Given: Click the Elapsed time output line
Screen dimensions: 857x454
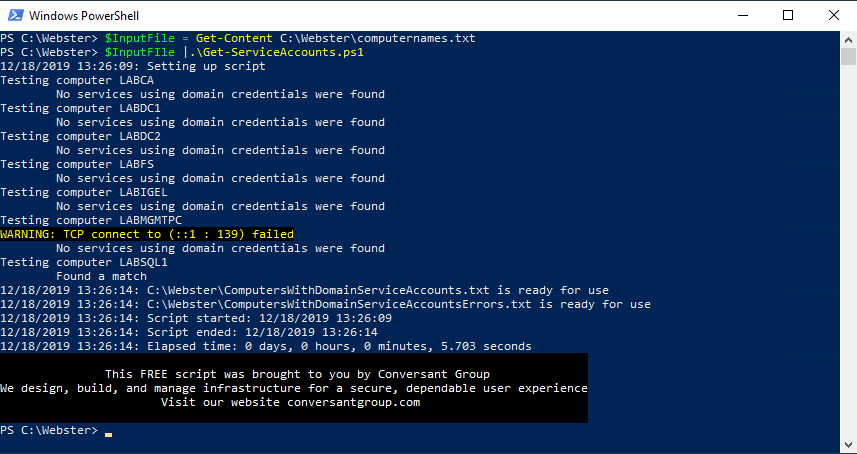Looking at the screenshot, I should (265, 346).
